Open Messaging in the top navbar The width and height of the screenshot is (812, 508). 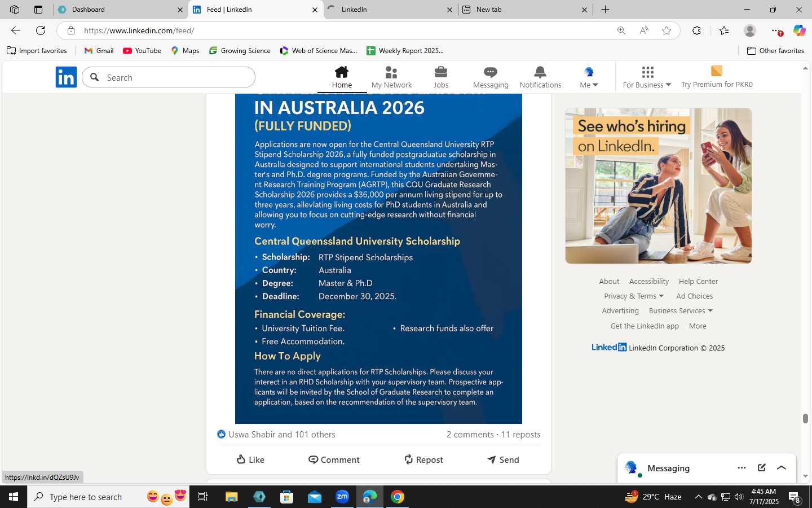491,77
